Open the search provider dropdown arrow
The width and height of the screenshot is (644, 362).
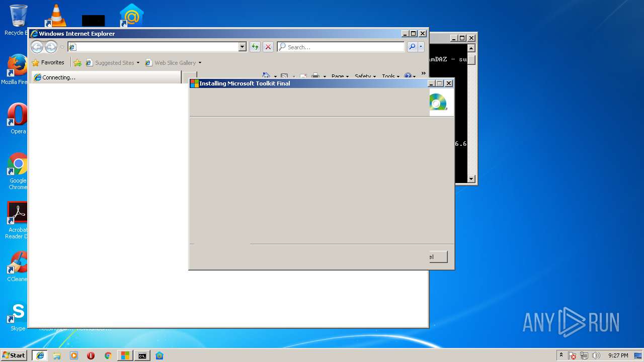click(x=421, y=47)
